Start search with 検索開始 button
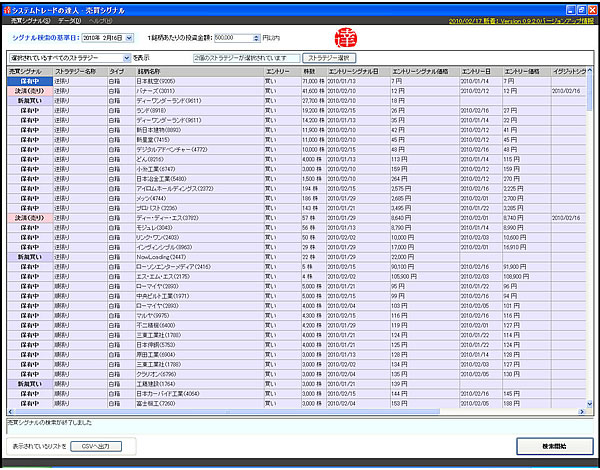Viewport: 600px width, 470px height. point(555,446)
